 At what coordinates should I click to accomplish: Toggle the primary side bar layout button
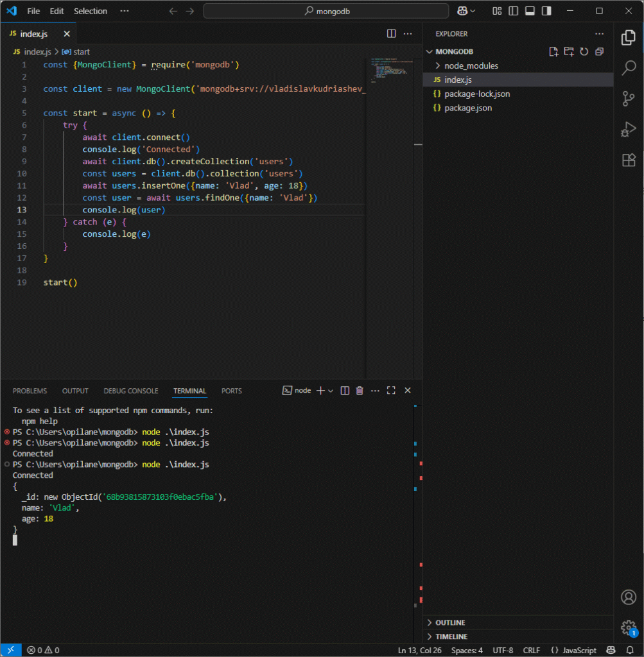tap(512, 11)
